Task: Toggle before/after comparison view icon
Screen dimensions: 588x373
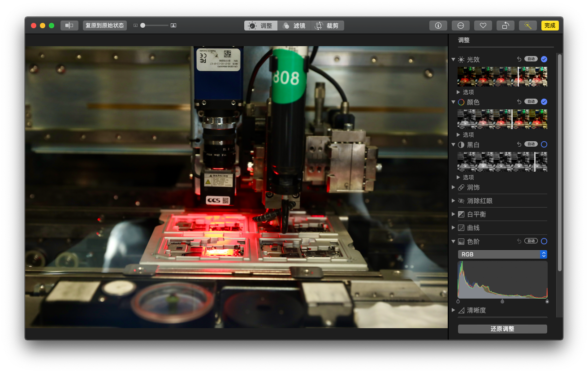Action: coord(69,26)
